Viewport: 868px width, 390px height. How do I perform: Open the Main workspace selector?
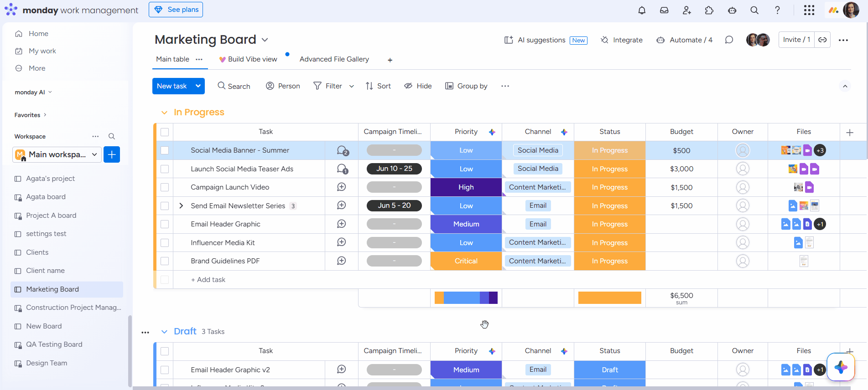coord(57,154)
